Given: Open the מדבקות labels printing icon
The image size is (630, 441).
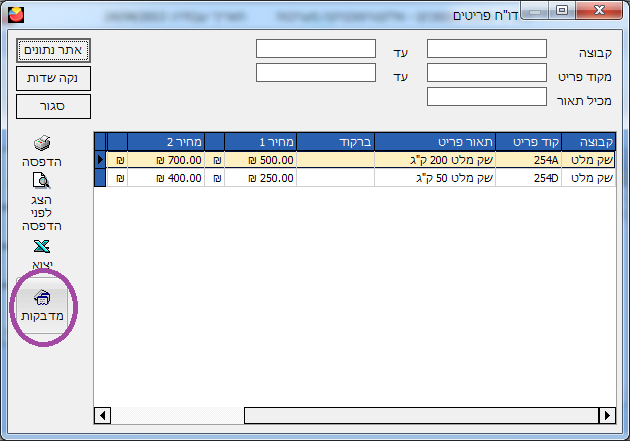Looking at the screenshot, I should (x=42, y=299).
